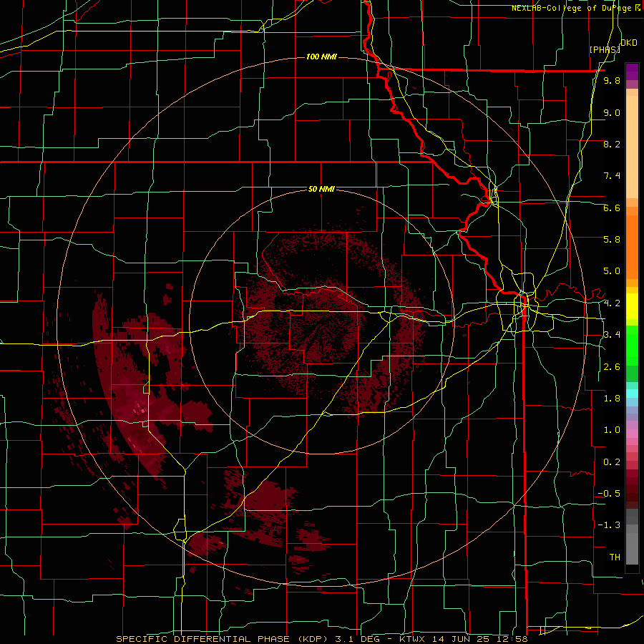Click the 5.8 scale value

pos(612,240)
